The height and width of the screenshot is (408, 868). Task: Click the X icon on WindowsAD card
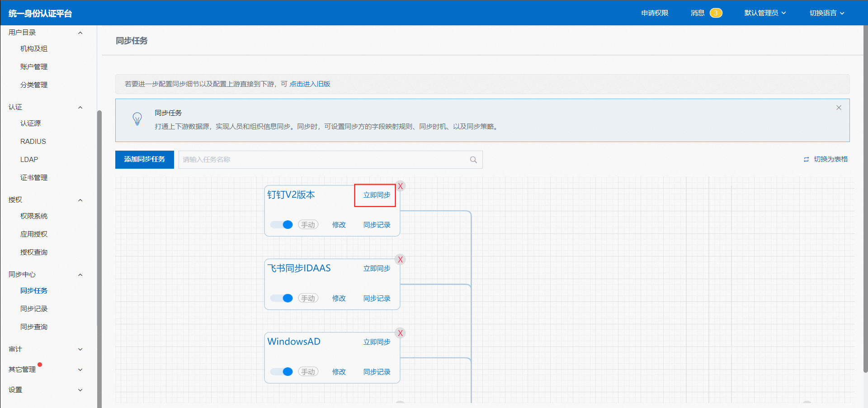(400, 333)
